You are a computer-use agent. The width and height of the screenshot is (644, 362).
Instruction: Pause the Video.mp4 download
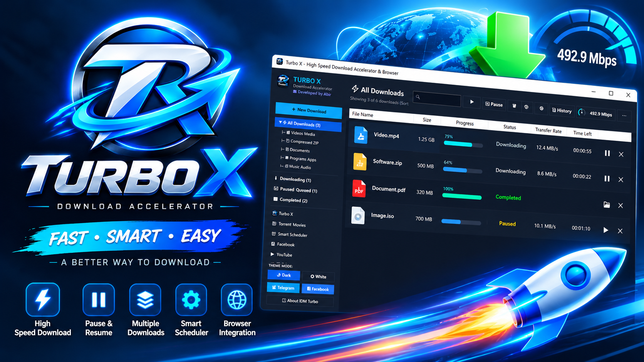tap(607, 153)
